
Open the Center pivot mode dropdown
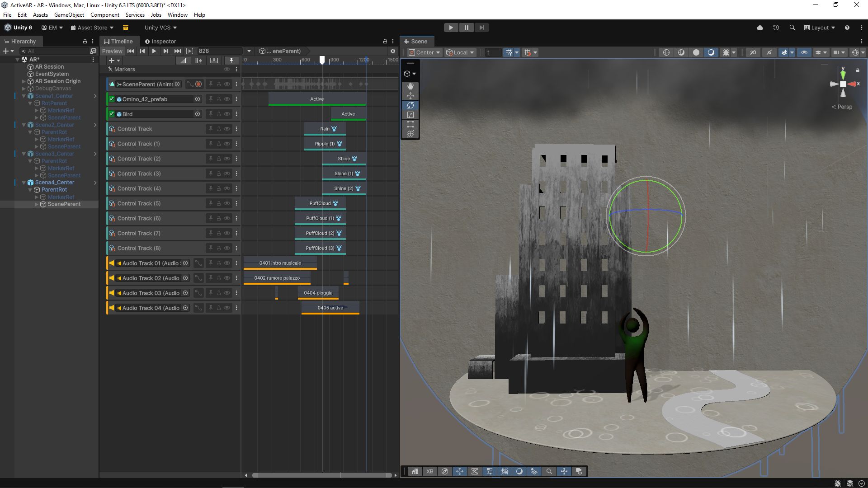pos(424,52)
